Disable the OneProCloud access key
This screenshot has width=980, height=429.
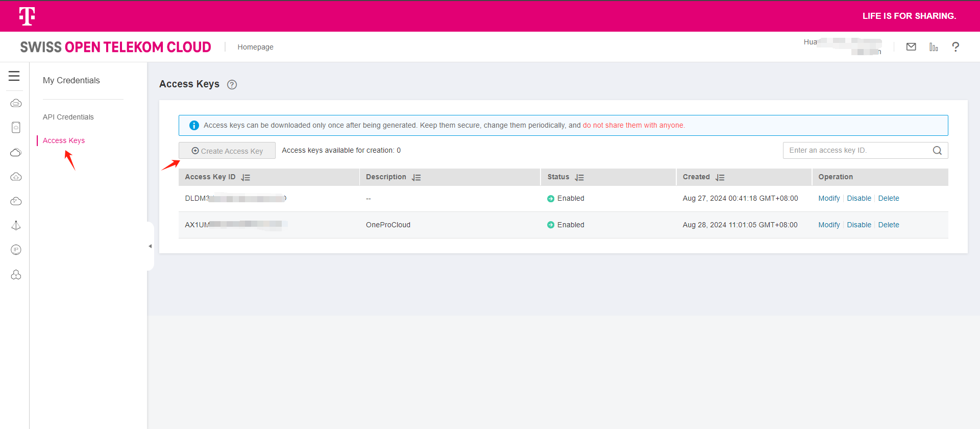[x=859, y=225]
